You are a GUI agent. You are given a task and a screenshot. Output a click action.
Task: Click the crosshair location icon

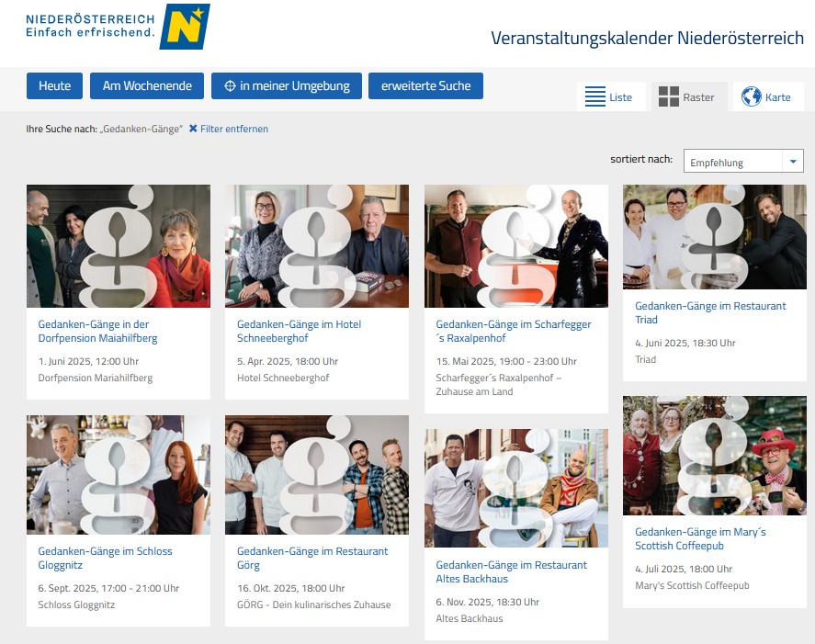coord(230,85)
